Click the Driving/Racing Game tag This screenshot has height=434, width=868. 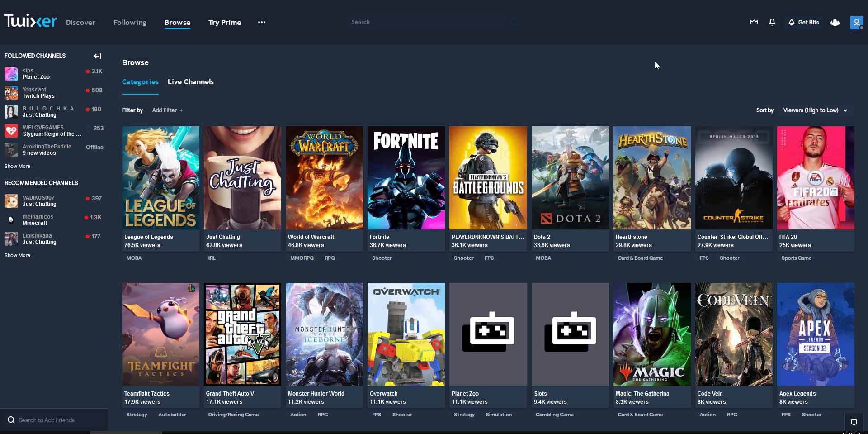(233, 415)
